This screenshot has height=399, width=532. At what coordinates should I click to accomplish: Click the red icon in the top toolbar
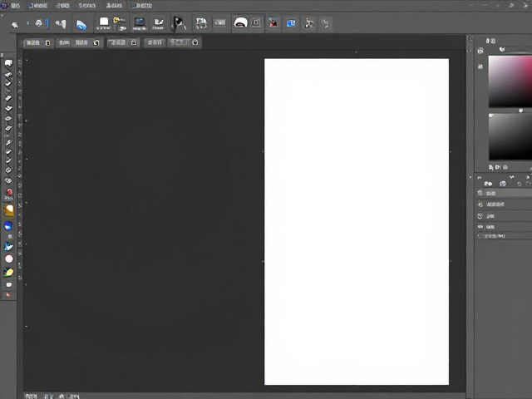click(273, 23)
